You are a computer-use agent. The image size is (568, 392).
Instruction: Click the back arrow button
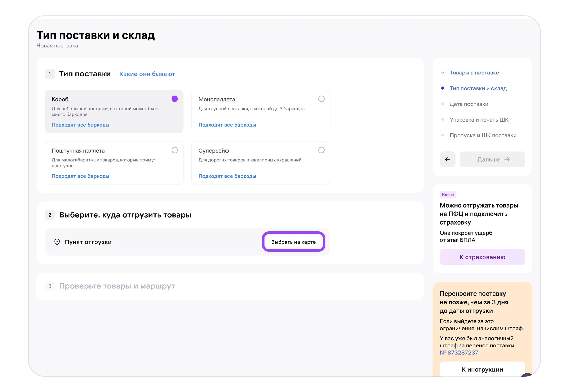448,159
